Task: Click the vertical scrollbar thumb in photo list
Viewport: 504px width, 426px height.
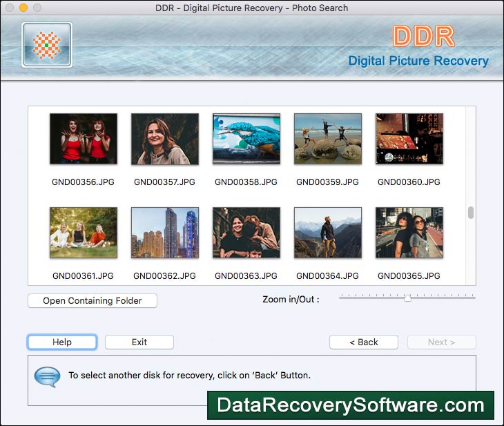Action: click(x=471, y=213)
